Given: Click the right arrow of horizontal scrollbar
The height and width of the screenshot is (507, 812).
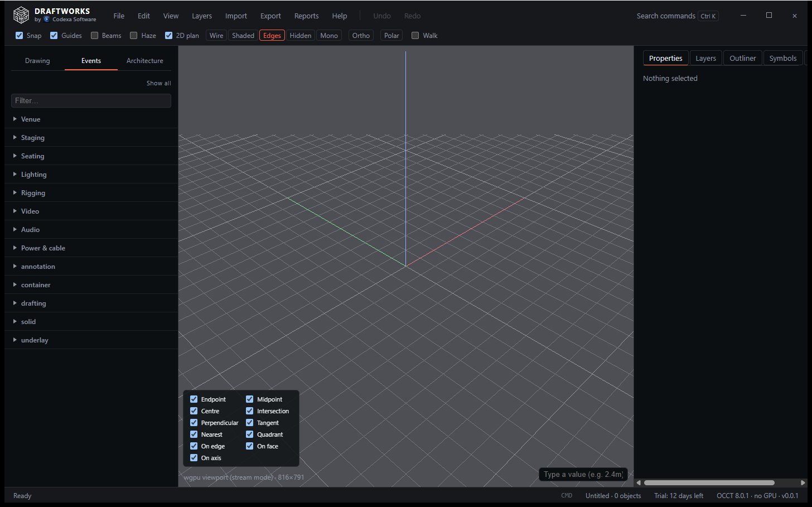Looking at the screenshot, I should tap(803, 482).
